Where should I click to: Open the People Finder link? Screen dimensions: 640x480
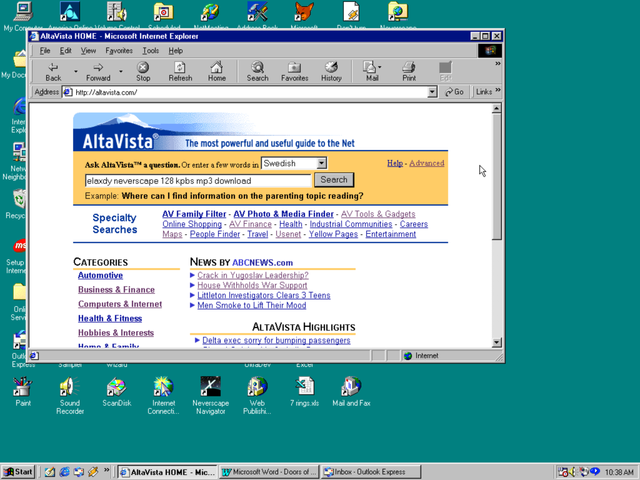tap(215, 234)
